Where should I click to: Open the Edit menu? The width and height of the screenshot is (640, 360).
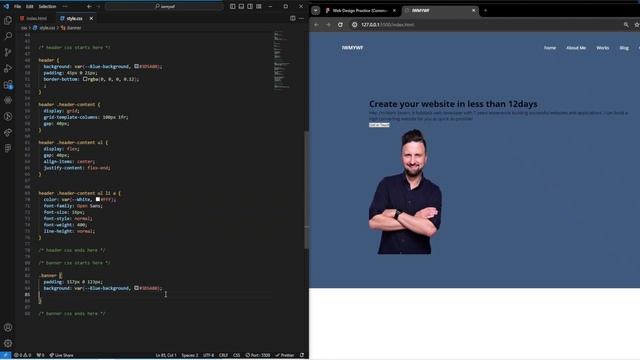(x=29, y=7)
